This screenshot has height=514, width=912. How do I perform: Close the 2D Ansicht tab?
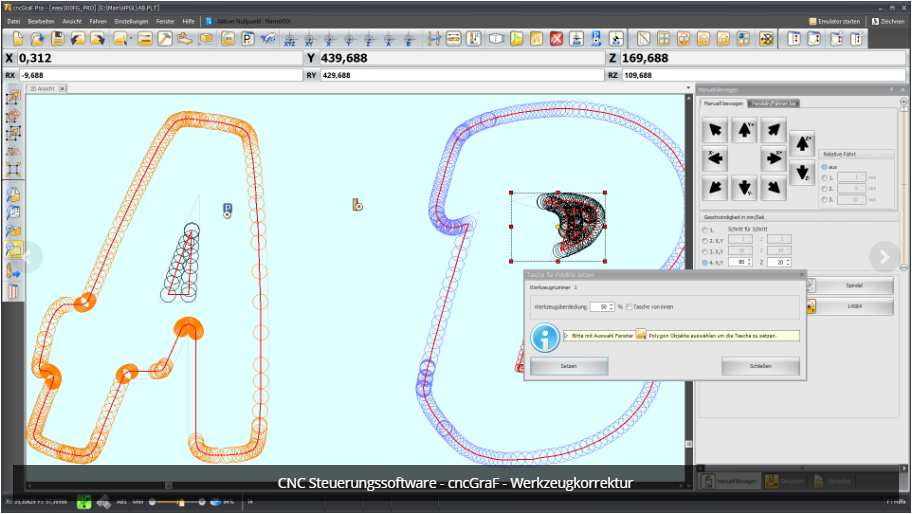(x=62, y=88)
